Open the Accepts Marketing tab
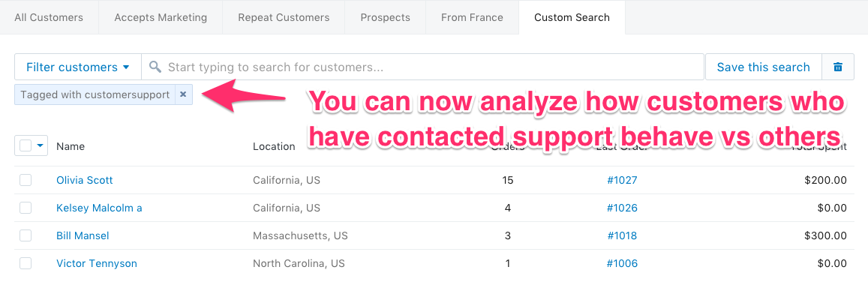Image resolution: width=868 pixels, height=291 pixels. (x=161, y=17)
